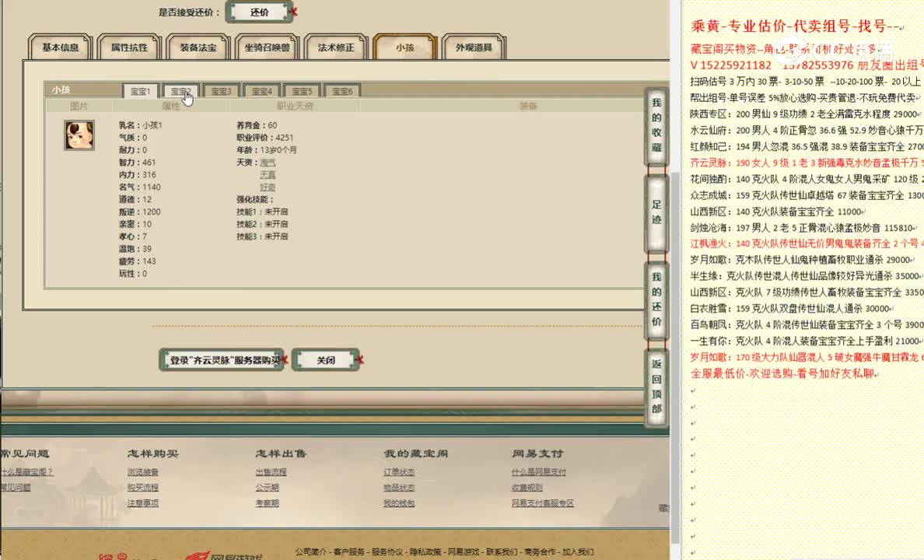The height and width of the screenshot is (560, 924).
Task: Click the 天真 talent link
Action: coord(268,174)
